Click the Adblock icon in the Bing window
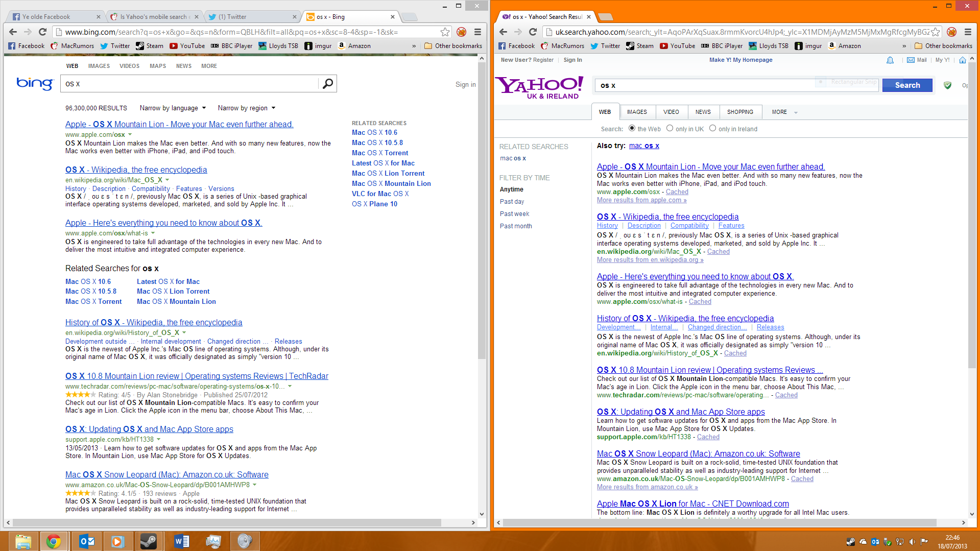 [x=461, y=32]
